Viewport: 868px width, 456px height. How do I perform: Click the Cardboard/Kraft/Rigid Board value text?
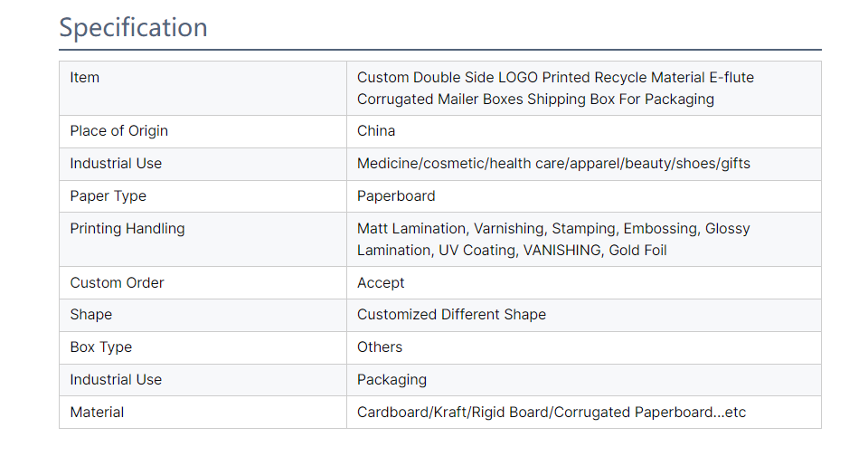tap(552, 413)
